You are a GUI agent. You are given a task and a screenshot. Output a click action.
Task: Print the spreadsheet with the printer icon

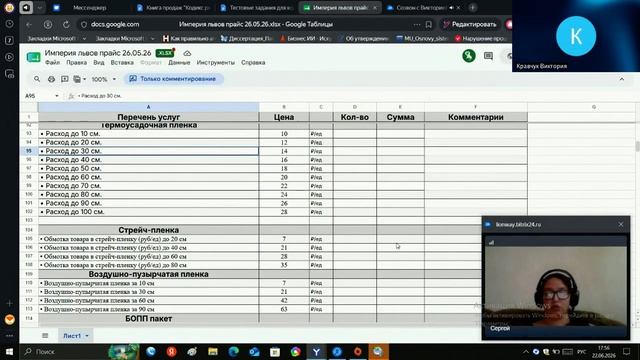(x=51, y=79)
